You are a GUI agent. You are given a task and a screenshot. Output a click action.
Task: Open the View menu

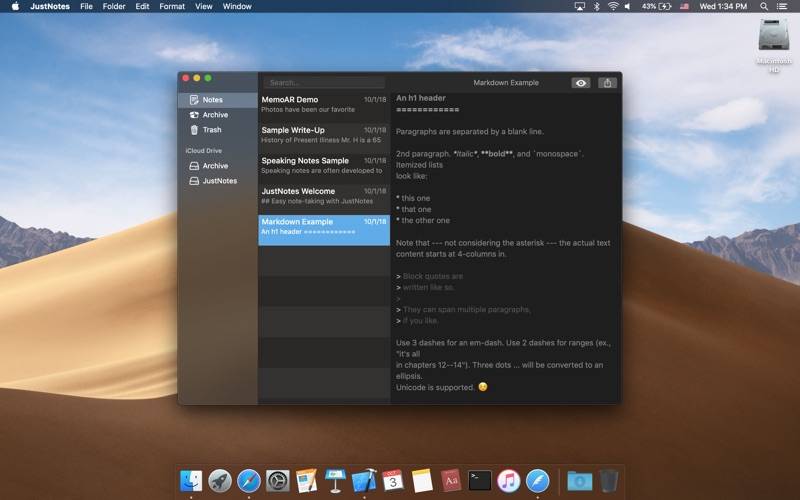click(204, 6)
